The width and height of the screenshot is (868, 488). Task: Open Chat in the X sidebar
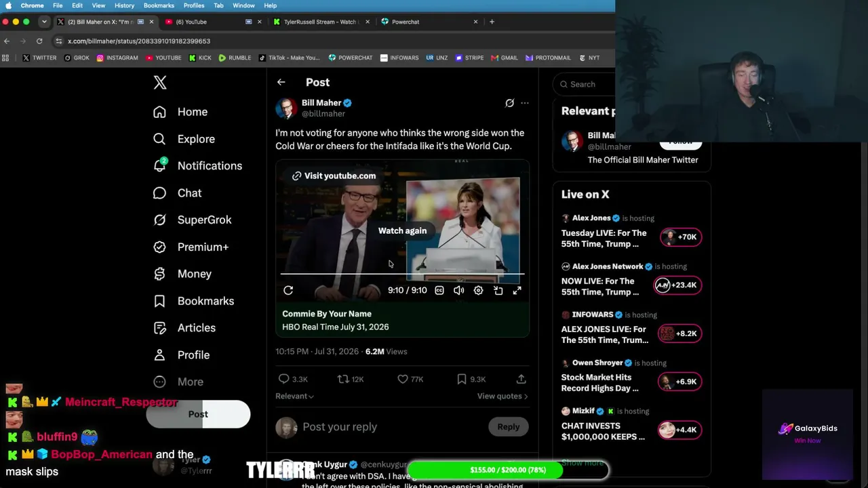pyautogui.click(x=177, y=193)
